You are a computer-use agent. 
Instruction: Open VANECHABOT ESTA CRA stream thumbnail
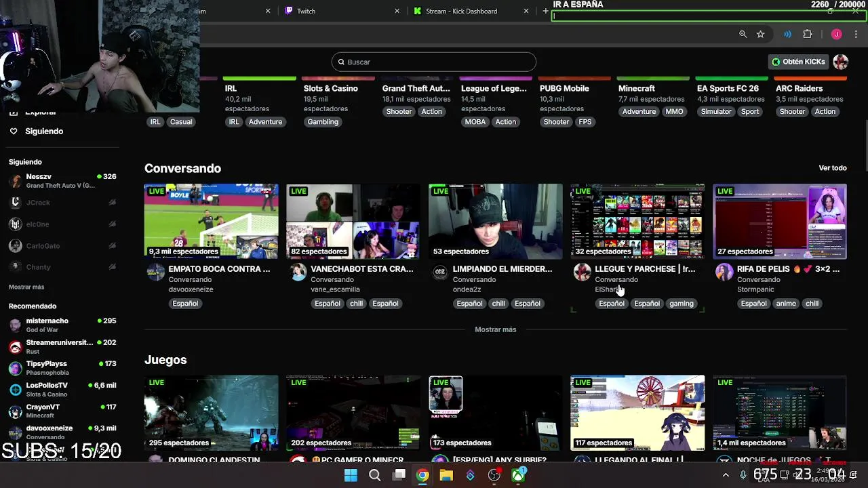coord(353,221)
